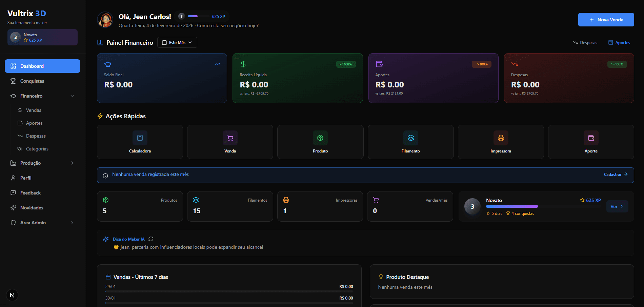Open the Conquistas trophy section

(32, 81)
